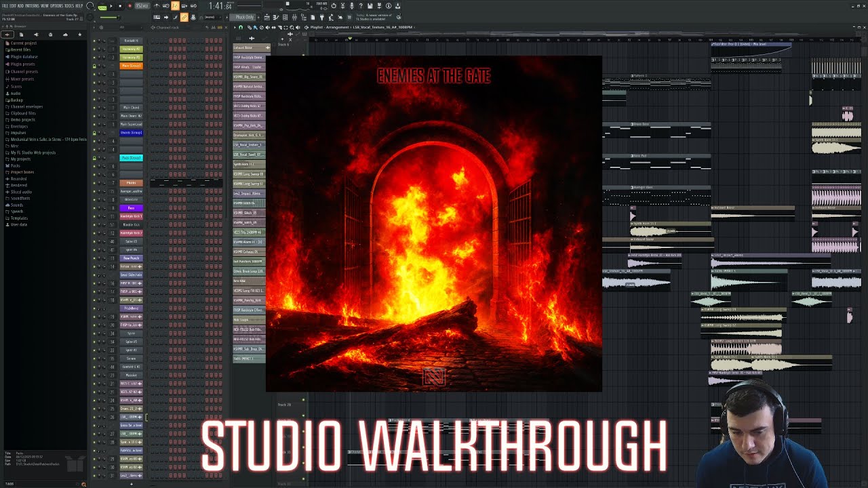Switch to the browser cloud tab icon
This screenshot has width=868, height=488.
[x=65, y=35]
